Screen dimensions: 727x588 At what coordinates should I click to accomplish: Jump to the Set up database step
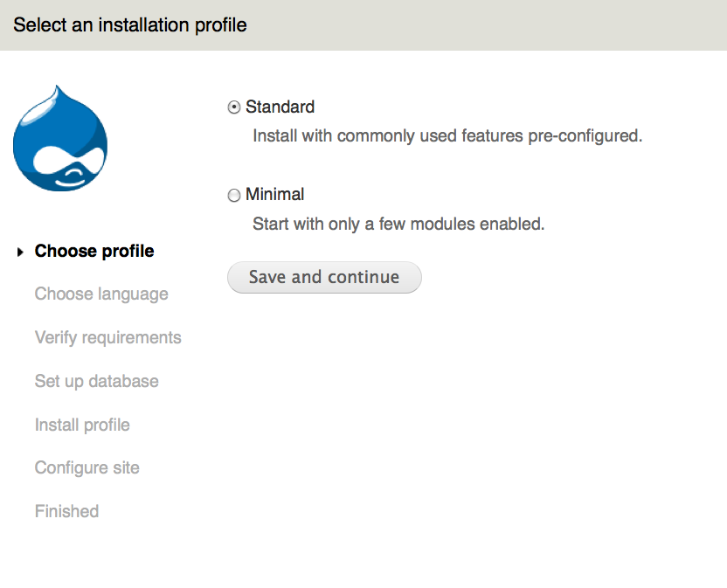pos(97,382)
